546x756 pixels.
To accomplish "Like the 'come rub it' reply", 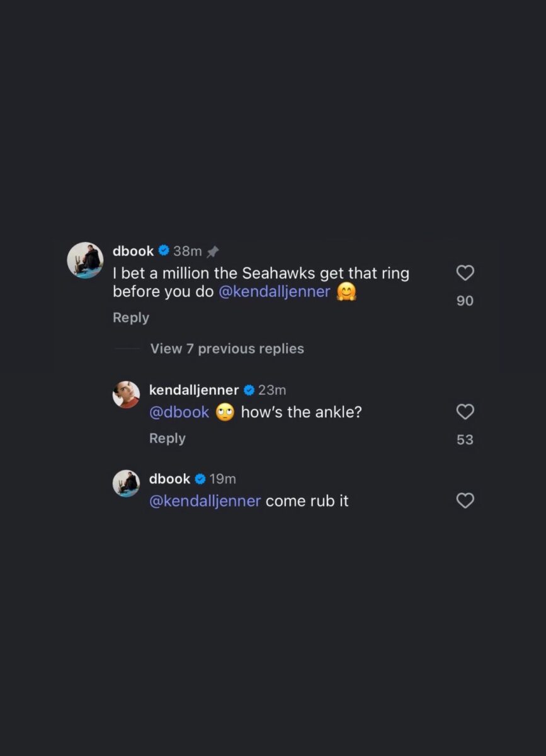I will coord(465,501).
